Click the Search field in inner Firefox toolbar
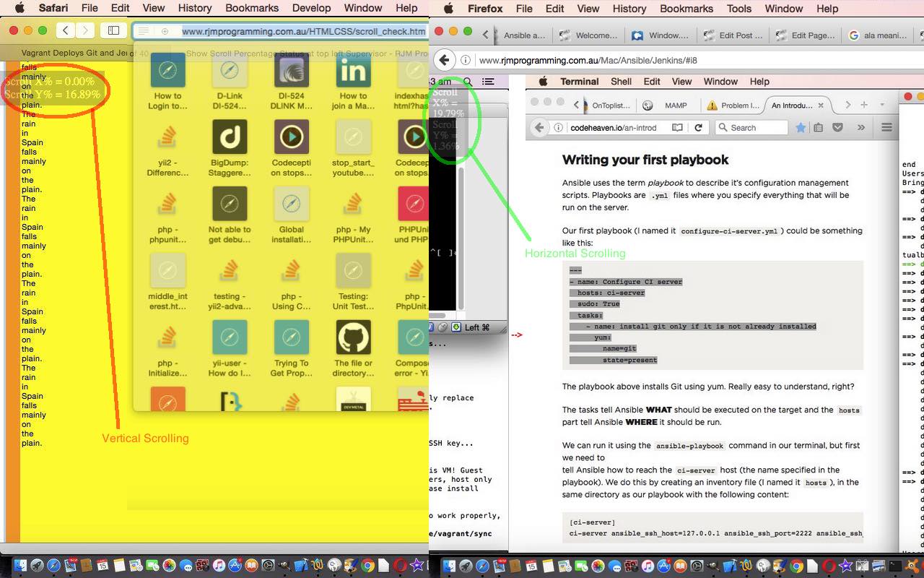 pyautogui.click(x=750, y=128)
